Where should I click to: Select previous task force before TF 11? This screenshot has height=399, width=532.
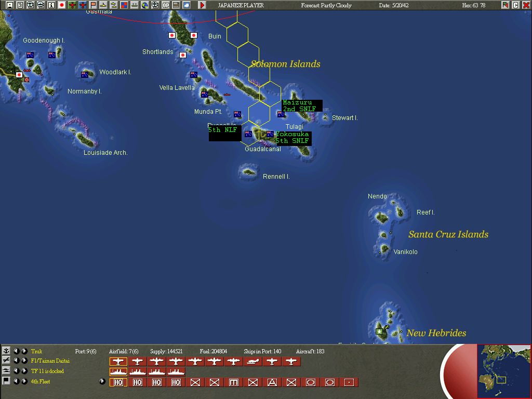tap(16, 371)
